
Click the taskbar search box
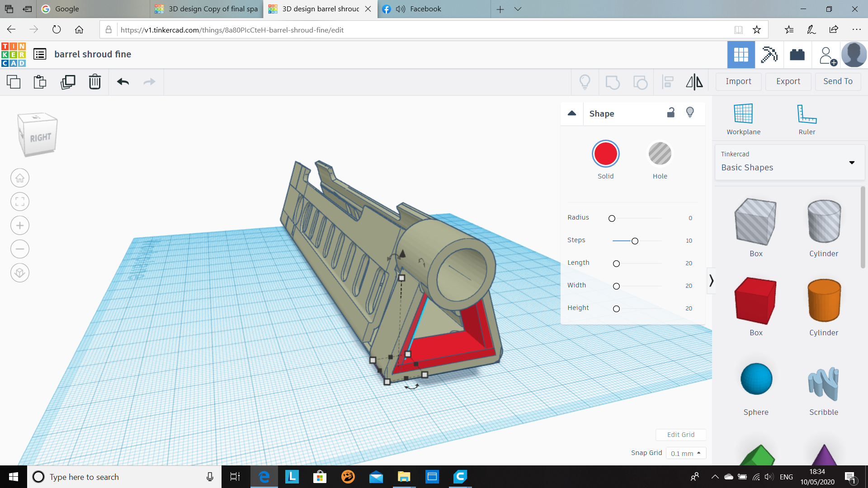tap(124, 477)
